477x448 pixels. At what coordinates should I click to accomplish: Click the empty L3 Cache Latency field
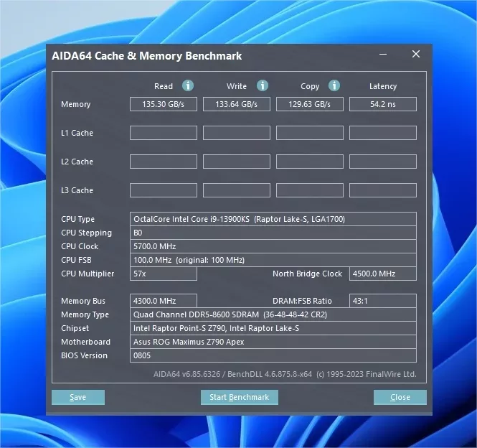(383, 190)
